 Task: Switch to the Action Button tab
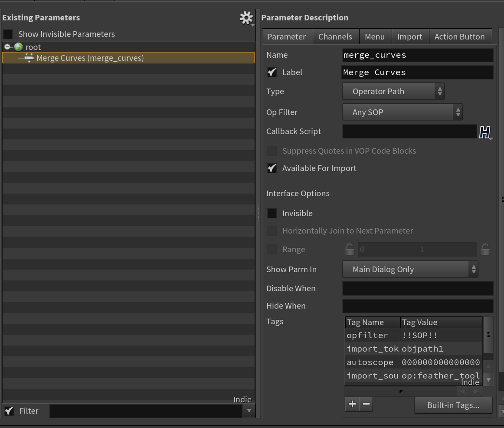[x=460, y=36]
